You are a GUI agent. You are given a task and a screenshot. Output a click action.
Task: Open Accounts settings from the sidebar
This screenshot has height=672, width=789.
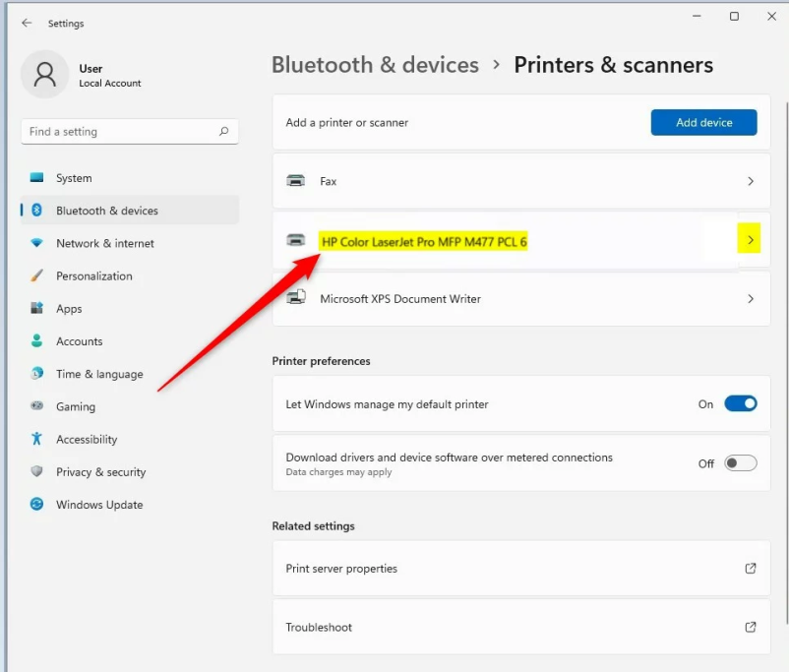(81, 340)
